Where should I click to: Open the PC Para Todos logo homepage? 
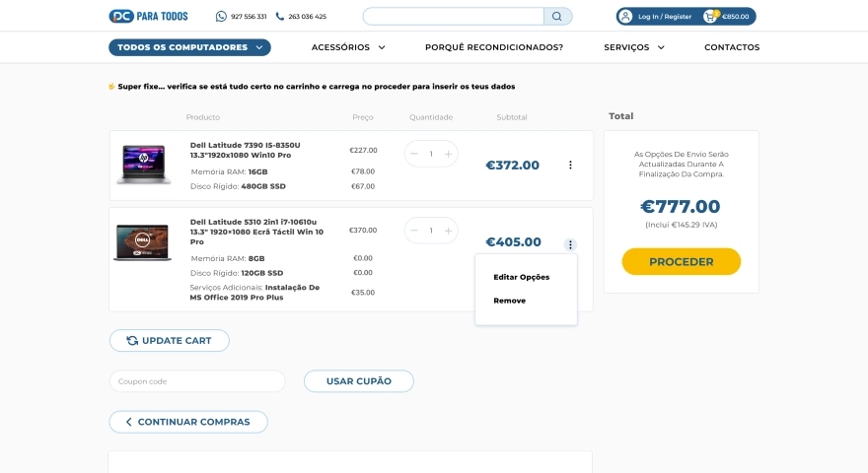coord(148,16)
